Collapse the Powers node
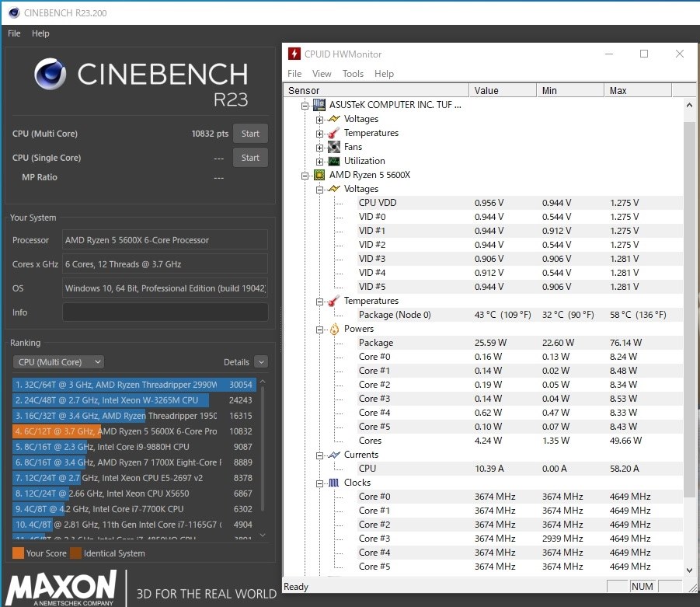 319,330
